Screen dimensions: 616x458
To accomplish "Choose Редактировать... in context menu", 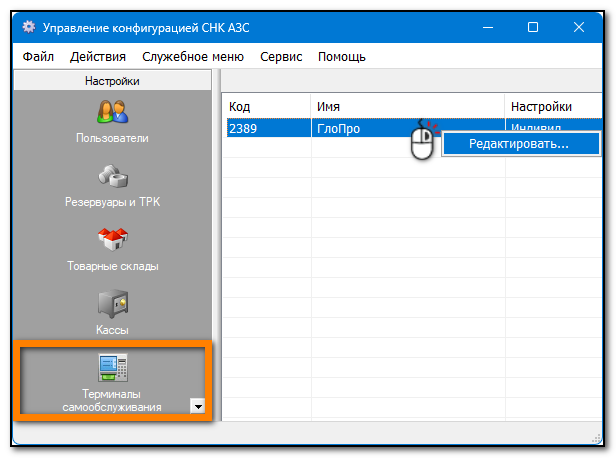I will point(521,144).
